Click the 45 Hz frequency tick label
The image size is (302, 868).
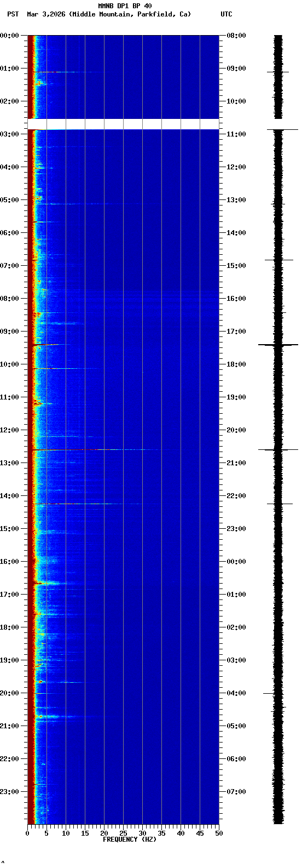point(200,833)
